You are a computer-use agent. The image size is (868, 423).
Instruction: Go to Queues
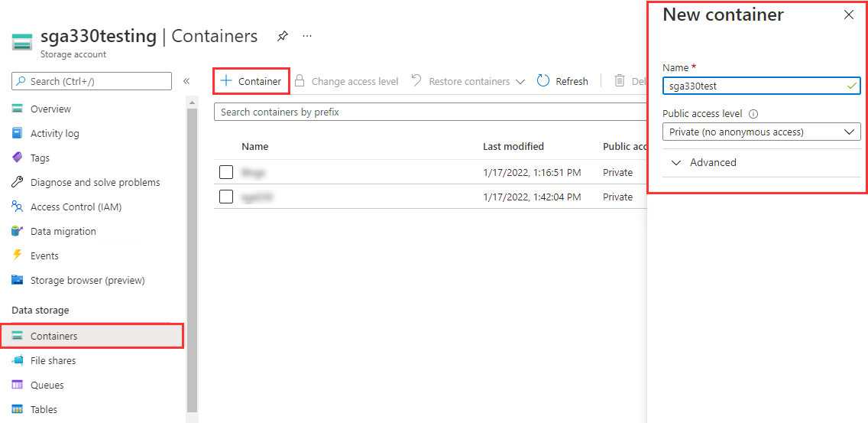pyautogui.click(x=47, y=385)
